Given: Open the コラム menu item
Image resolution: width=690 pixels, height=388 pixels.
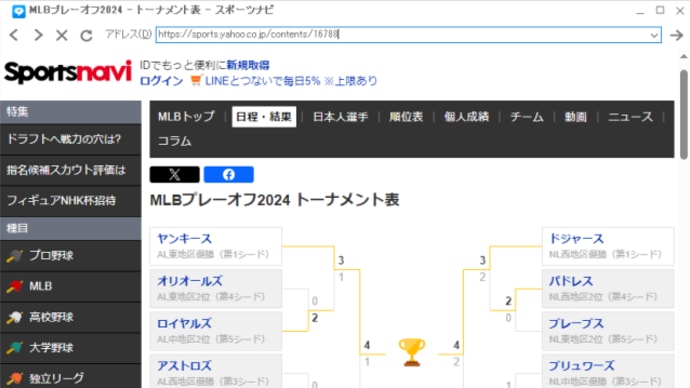Looking at the screenshot, I should 175,141.
